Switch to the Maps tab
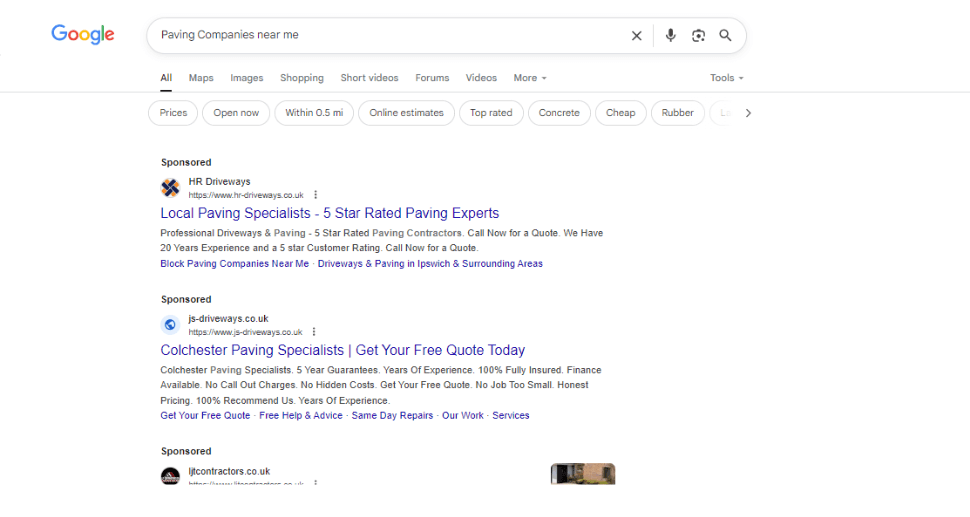The height and width of the screenshot is (517, 970). click(201, 78)
